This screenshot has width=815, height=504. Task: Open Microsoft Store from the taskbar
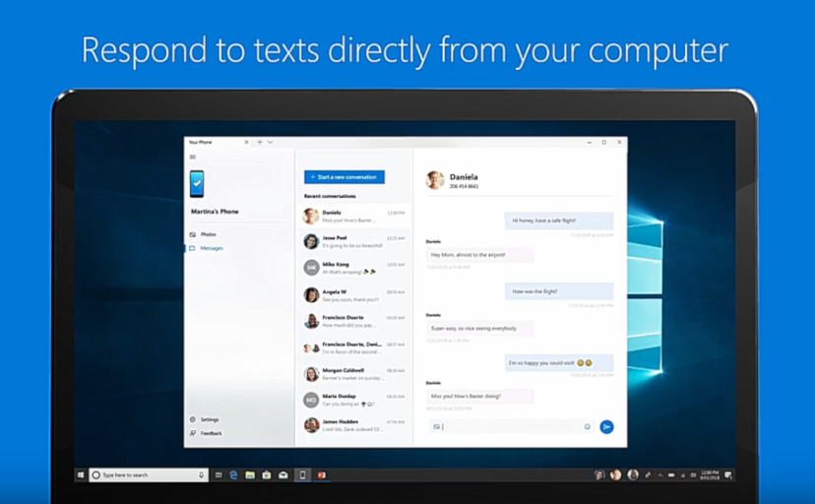(x=267, y=474)
